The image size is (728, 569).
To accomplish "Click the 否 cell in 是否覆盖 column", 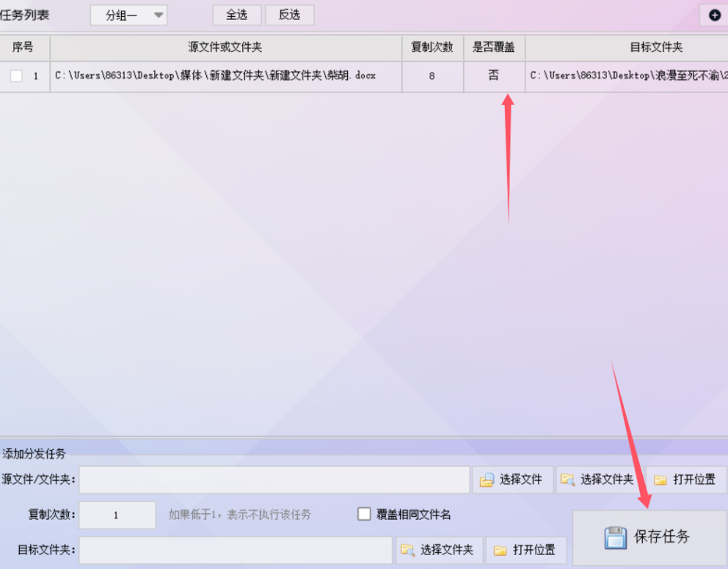I will [x=494, y=76].
